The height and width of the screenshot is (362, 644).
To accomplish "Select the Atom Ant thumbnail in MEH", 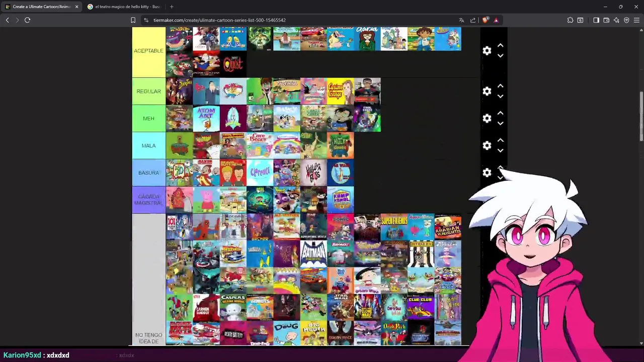I will [x=206, y=119].
